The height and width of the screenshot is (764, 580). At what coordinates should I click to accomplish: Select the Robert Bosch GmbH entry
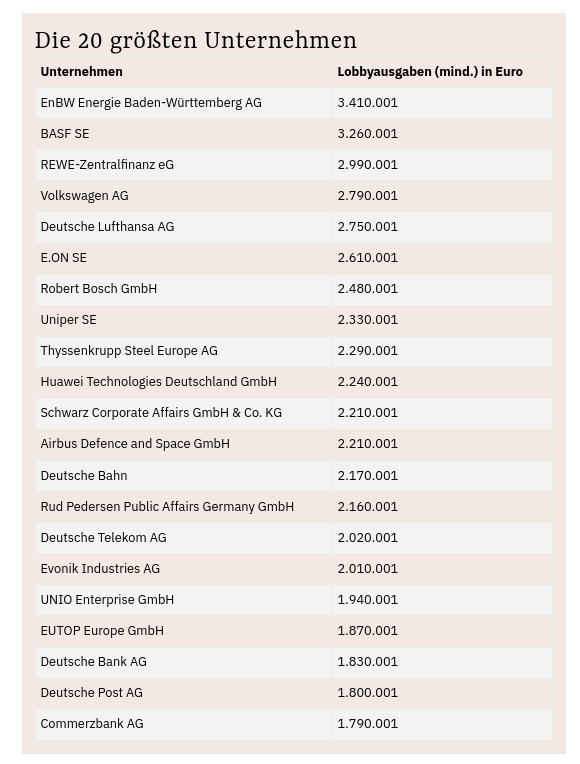pos(98,289)
